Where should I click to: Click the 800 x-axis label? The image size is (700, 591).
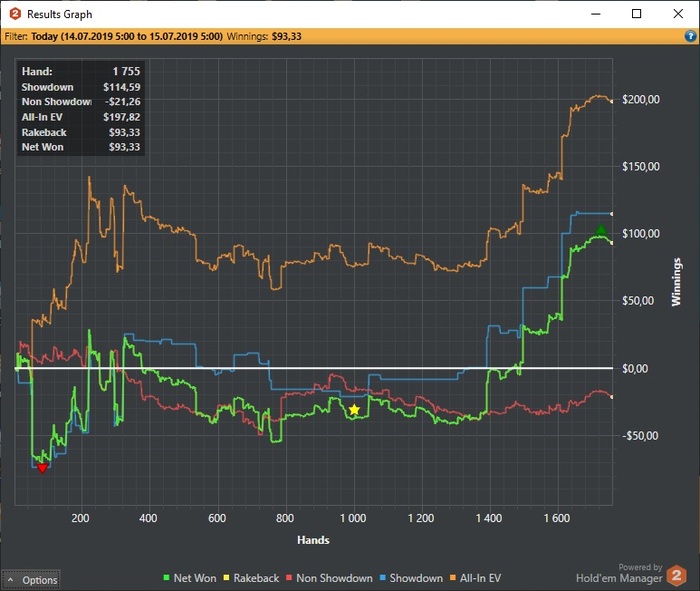pyautogui.click(x=285, y=518)
